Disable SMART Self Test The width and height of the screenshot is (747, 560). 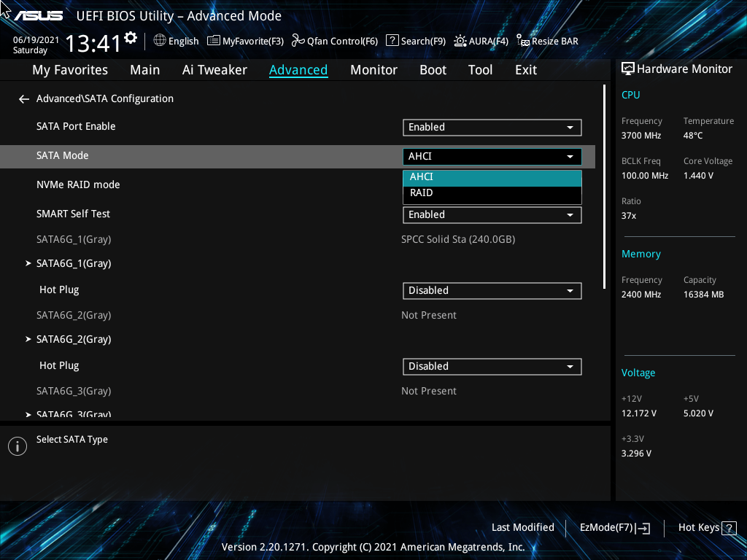[492, 214]
